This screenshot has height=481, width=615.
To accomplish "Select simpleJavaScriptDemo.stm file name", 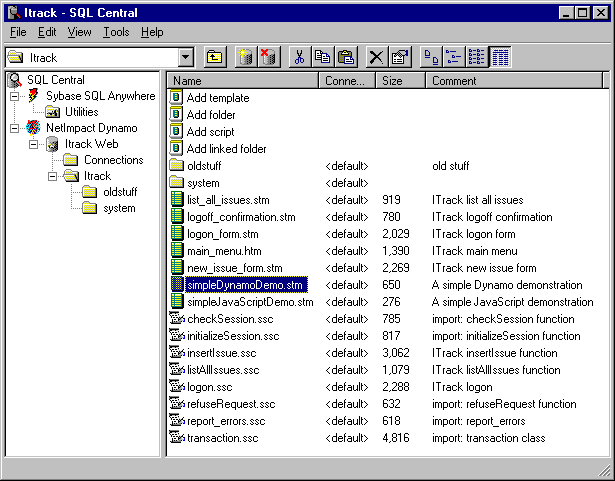I will [250, 302].
